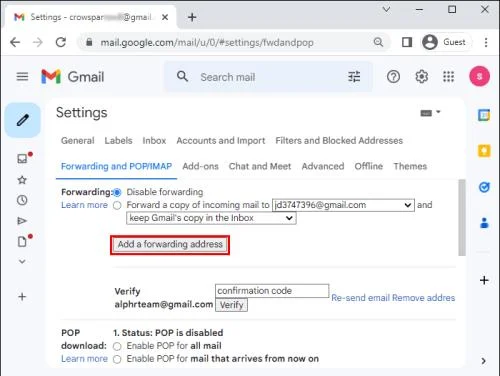This screenshot has width=500, height=376.
Task: Switch to the Inbox settings tab
Action: click(154, 141)
